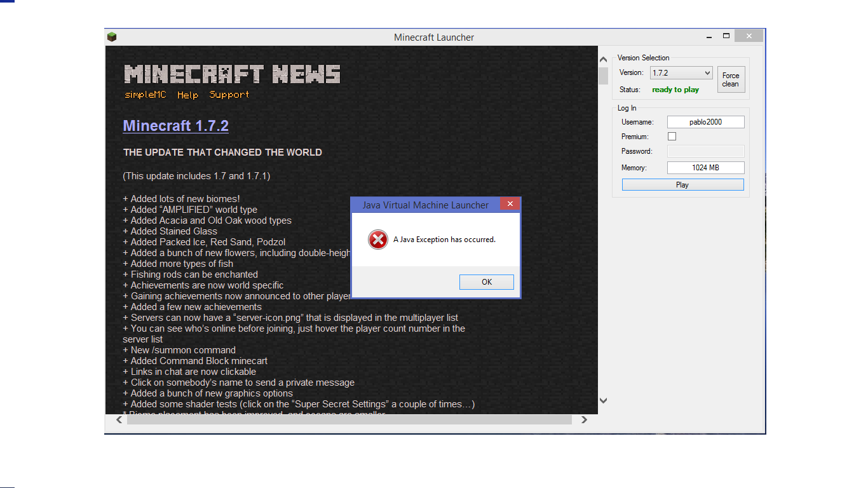
Task: Close the Minecraft Launcher window
Action: (749, 36)
